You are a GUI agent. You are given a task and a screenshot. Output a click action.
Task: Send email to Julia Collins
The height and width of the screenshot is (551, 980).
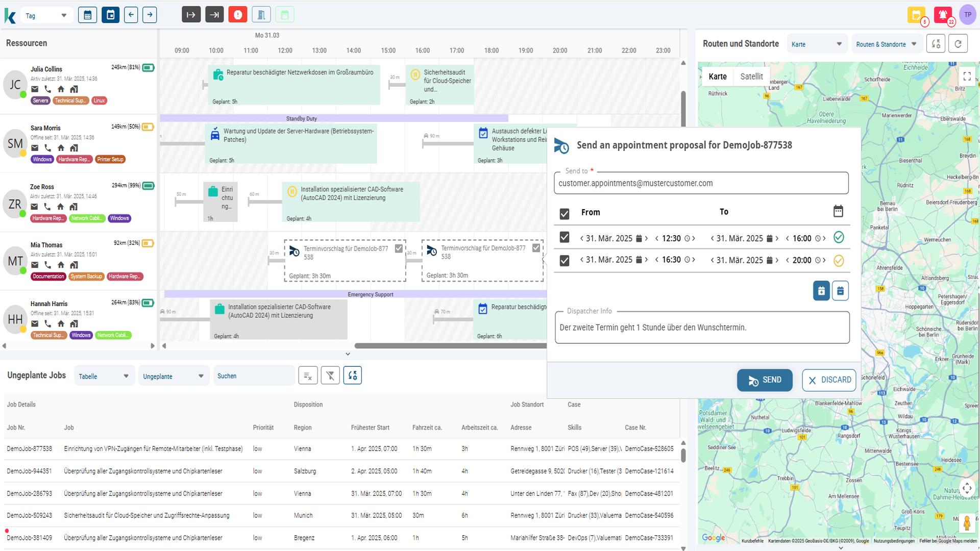pyautogui.click(x=35, y=89)
